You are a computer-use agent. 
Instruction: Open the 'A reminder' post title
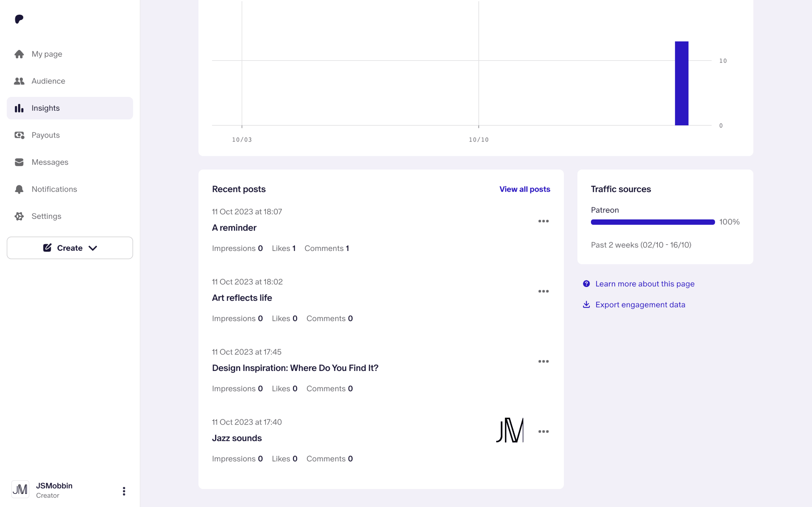tap(234, 228)
